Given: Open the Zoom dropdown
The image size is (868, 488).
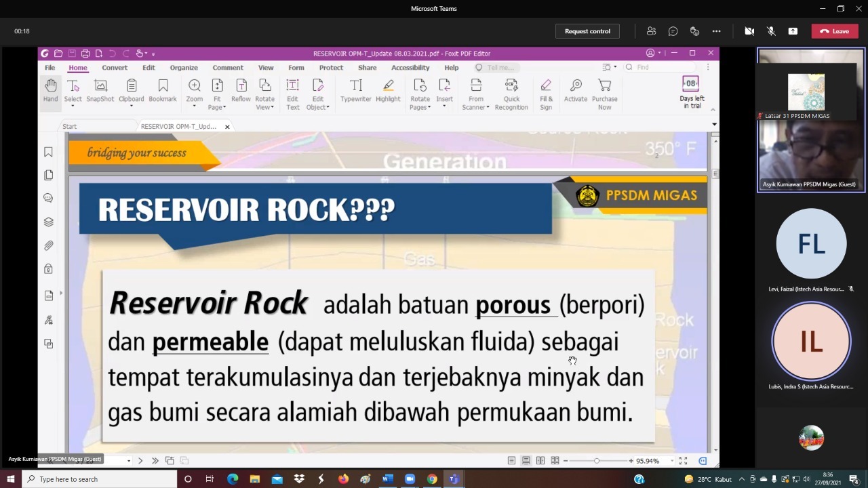Looking at the screenshot, I should pos(195,108).
